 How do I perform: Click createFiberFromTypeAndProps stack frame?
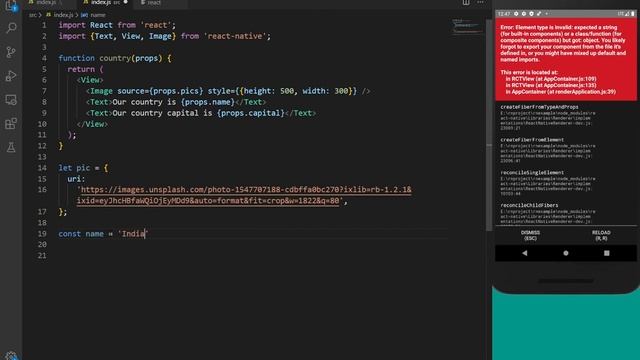[x=548, y=118]
